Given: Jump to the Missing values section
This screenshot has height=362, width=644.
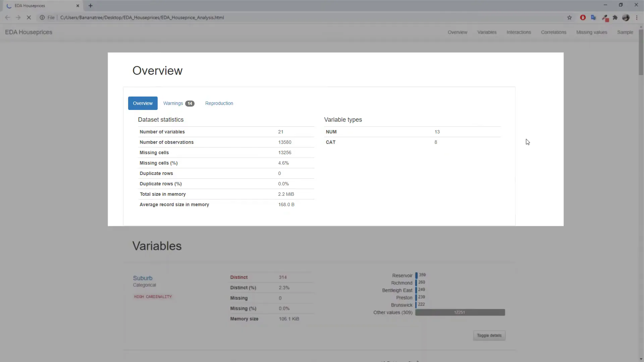Looking at the screenshot, I should (x=591, y=32).
